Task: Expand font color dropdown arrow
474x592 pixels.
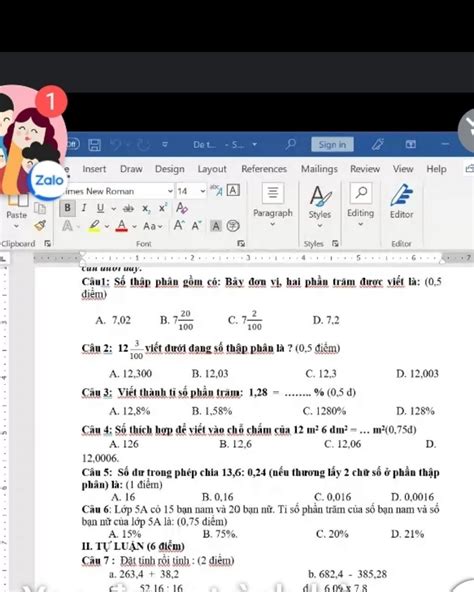Action: [134, 226]
